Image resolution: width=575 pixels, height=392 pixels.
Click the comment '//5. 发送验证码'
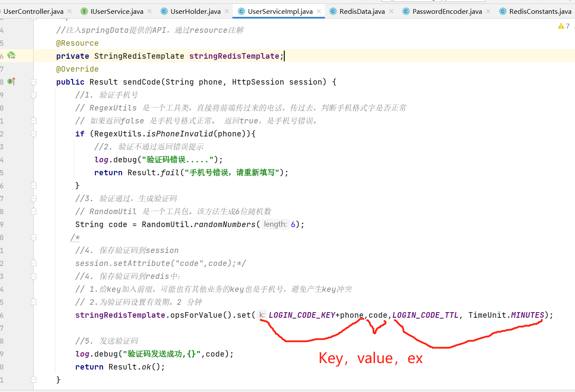[107, 341]
